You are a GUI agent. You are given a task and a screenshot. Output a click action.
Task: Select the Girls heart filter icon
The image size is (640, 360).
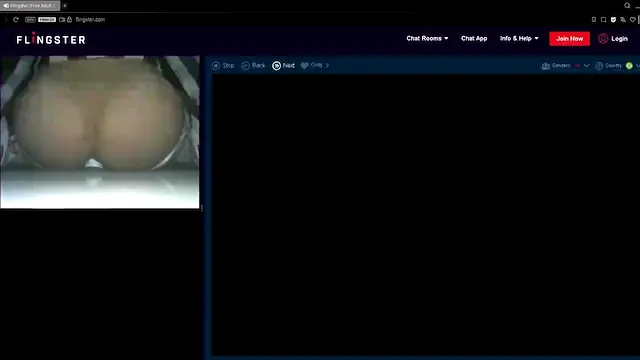point(304,65)
